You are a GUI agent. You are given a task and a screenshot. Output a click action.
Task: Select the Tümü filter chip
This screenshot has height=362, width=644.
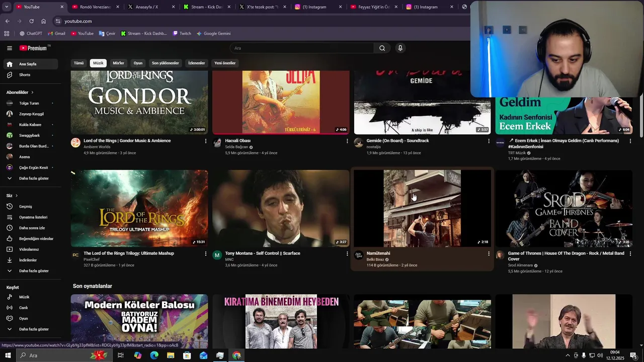(78, 63)
